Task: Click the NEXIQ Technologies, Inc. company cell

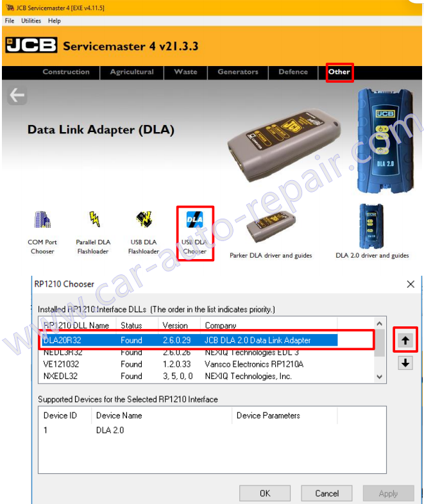Action: point(248,376)
